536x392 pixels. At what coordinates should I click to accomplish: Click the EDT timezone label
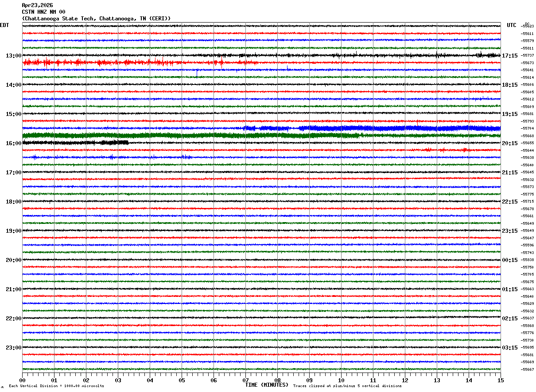4,25
